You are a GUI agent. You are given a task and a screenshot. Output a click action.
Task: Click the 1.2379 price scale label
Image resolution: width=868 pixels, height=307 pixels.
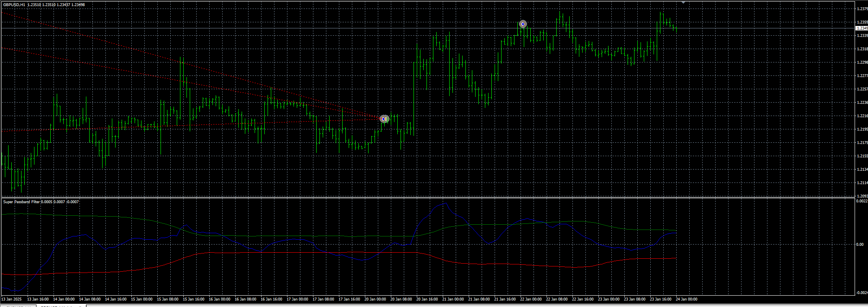[x=862, y=9]
